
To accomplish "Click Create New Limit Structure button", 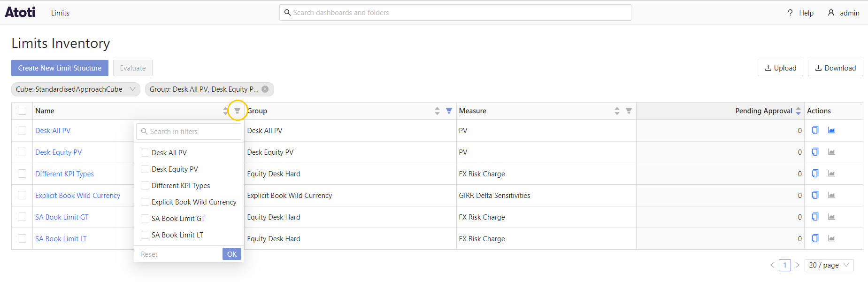I will [60, 68].
